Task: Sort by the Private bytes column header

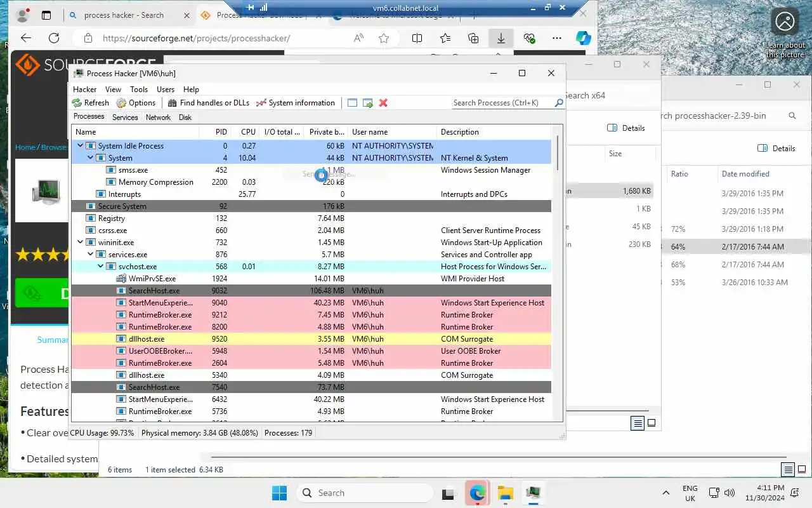Action: tap(326, 132)
